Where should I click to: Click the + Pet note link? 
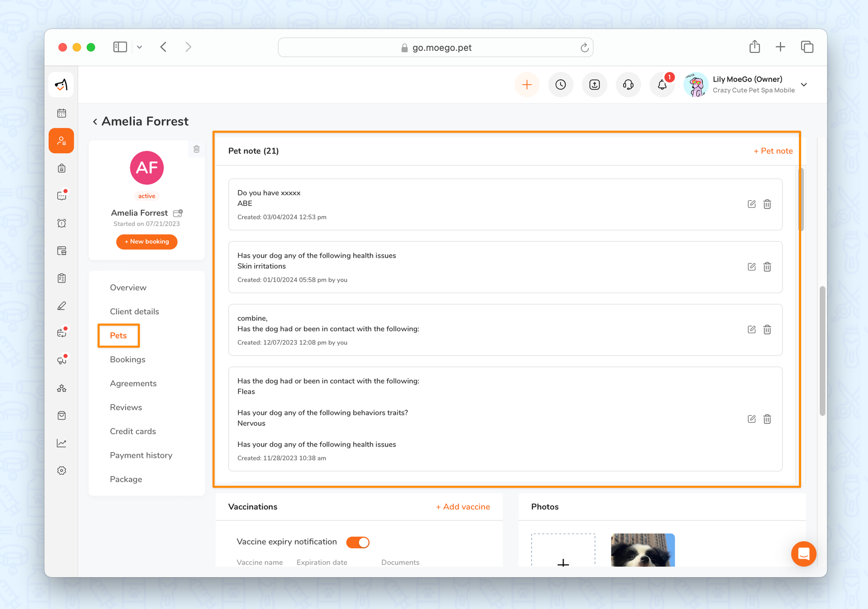(773, 151)
